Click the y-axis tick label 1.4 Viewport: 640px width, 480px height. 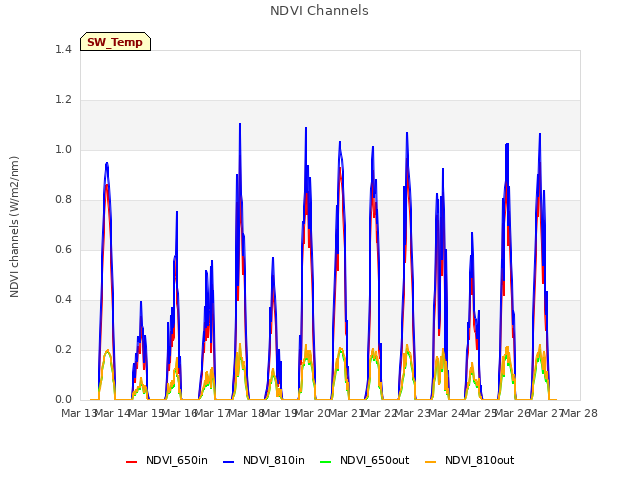tap(63, 49)
